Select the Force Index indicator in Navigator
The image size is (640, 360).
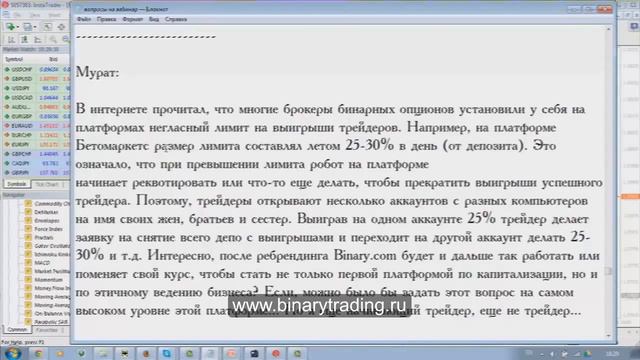pyautogui.click(x=49, y=229)
